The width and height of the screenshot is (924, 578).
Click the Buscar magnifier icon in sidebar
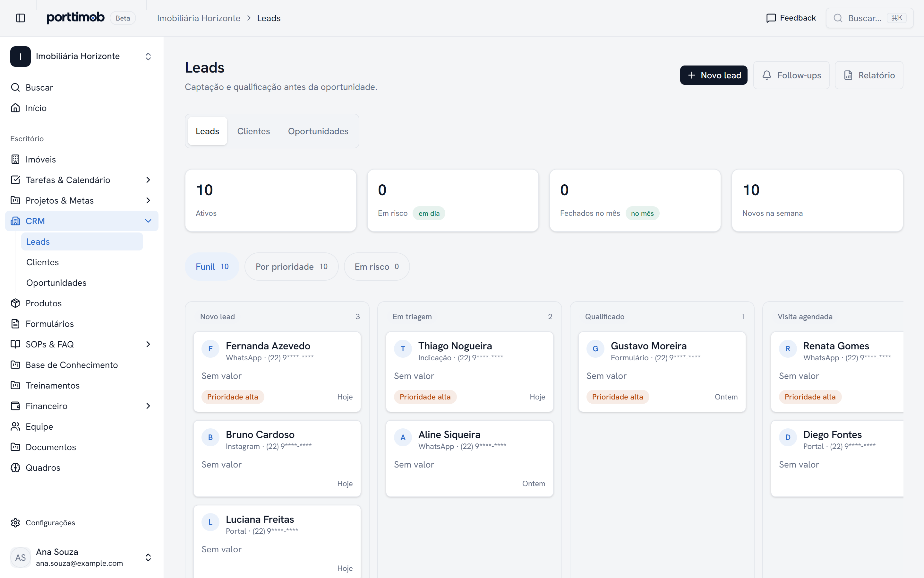pos(15,88)
